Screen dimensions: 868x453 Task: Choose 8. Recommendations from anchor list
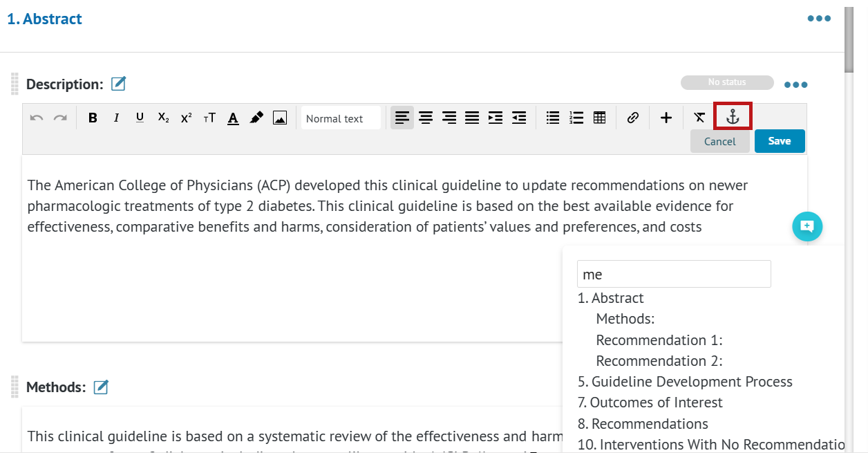(x=643, y=423)
